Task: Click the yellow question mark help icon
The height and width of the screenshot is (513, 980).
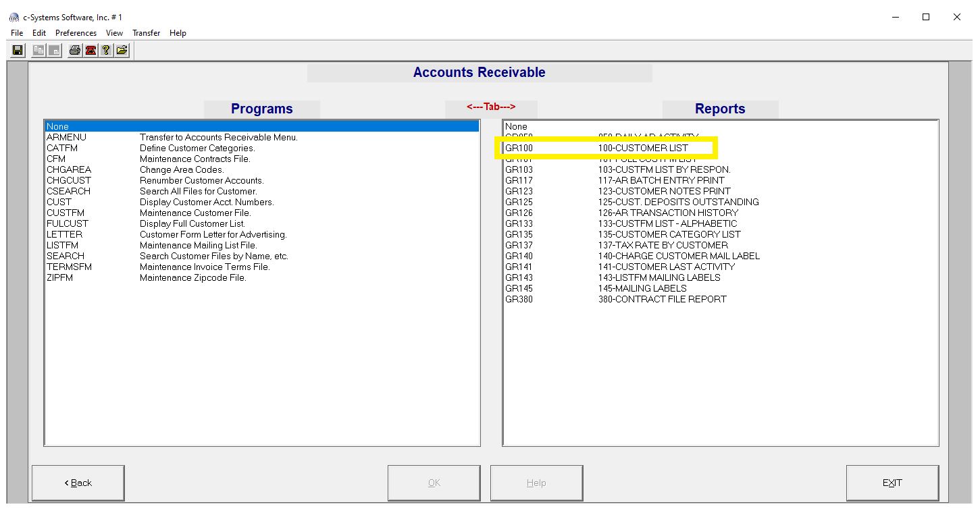Action: click(x=106, y=51)
